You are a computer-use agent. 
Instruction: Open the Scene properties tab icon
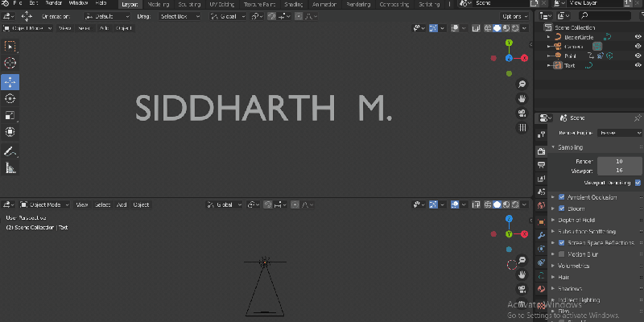(541, 192)
